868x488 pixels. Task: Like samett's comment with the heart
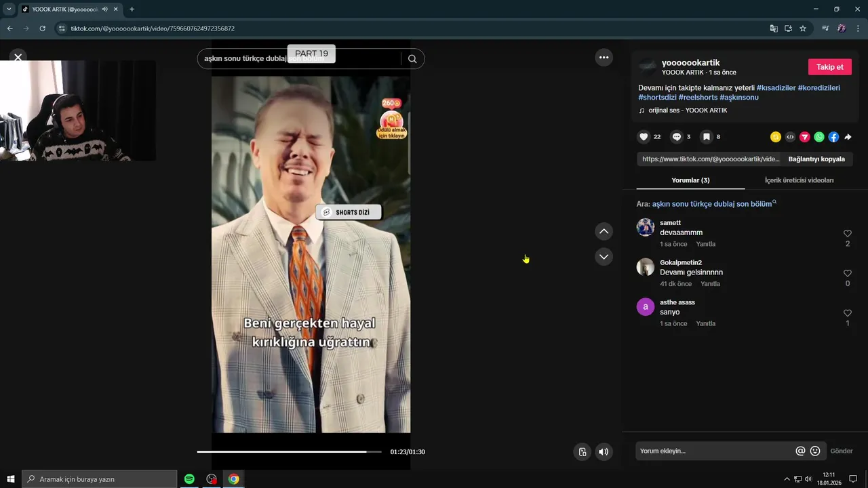click(x=848, y=234)
